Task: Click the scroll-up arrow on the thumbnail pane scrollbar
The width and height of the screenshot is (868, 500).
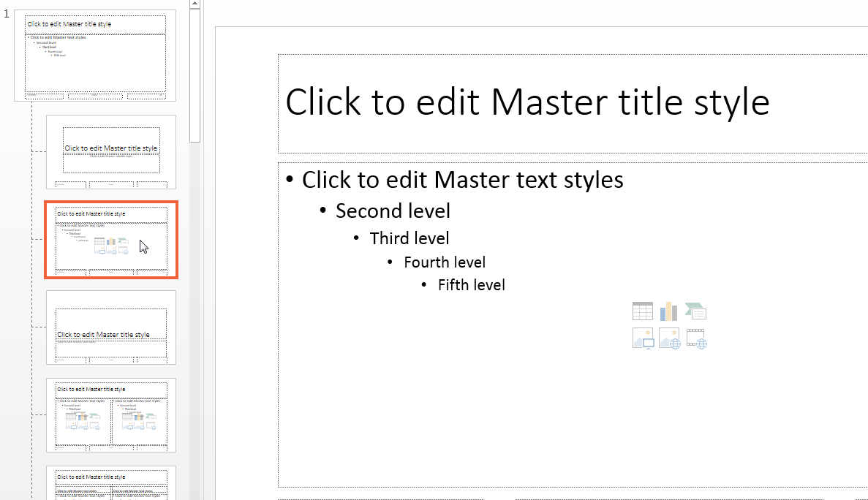Action: coord(194,4)
